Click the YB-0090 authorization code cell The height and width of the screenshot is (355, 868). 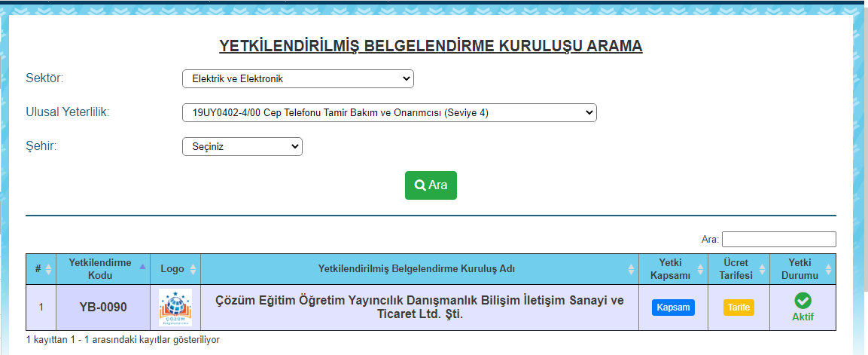point(103,308)
